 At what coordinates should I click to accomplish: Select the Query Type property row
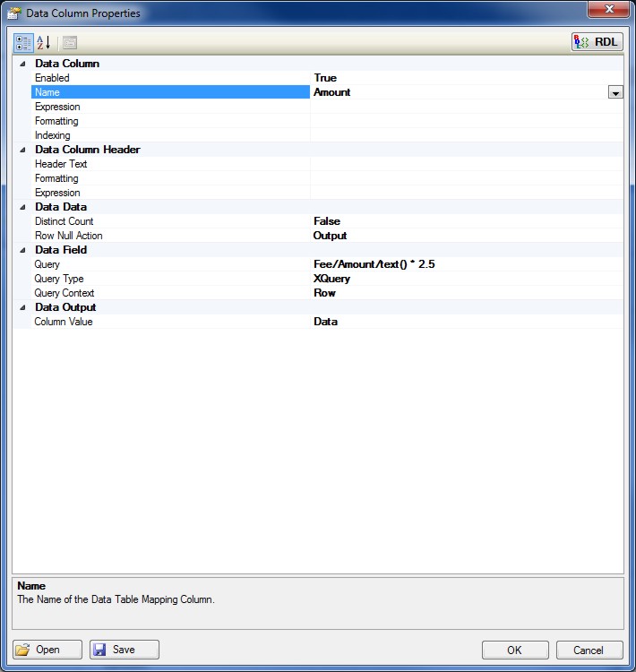click(x=58, y=279)
